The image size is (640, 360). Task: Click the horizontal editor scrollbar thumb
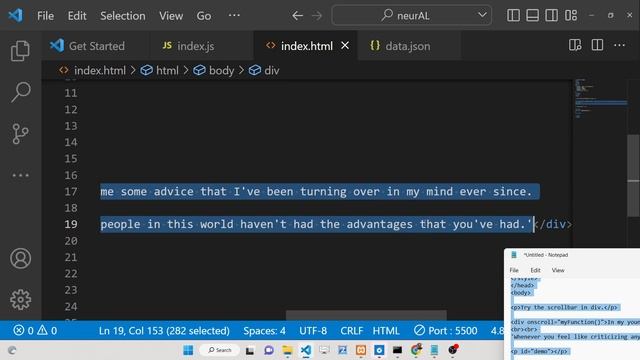click(366, 315)
